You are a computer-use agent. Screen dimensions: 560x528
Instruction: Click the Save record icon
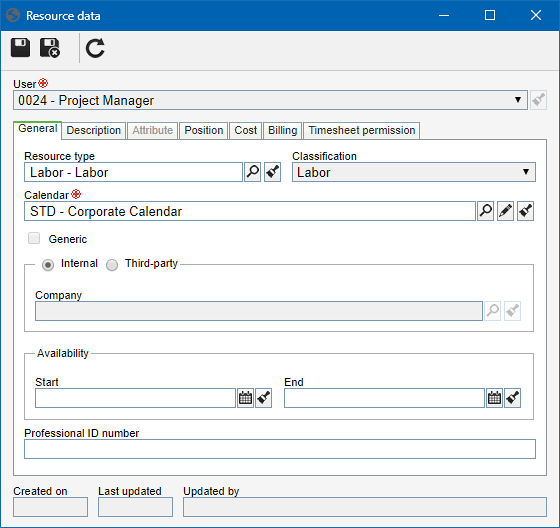click(x=20, y=48)
